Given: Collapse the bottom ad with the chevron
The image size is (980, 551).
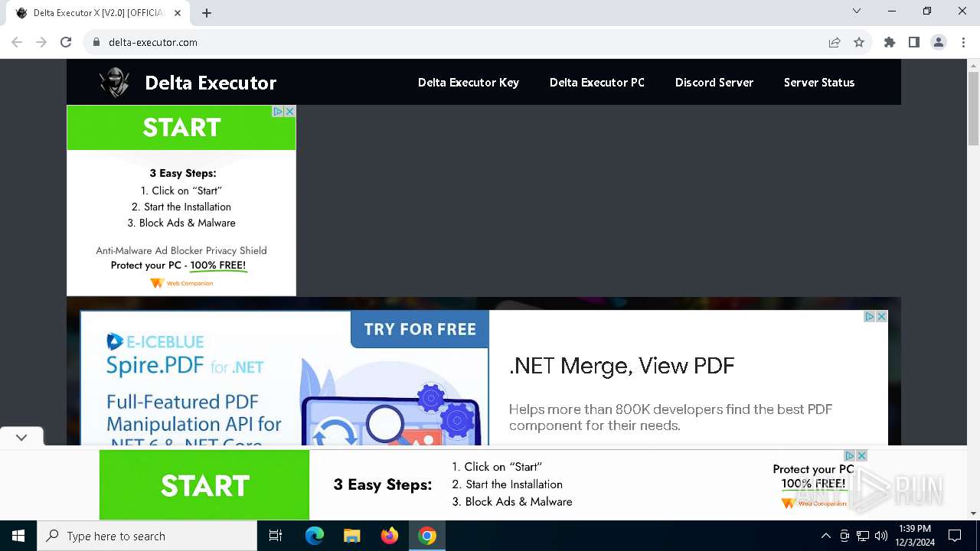Looking at the screenshot, I should (21, 437).
